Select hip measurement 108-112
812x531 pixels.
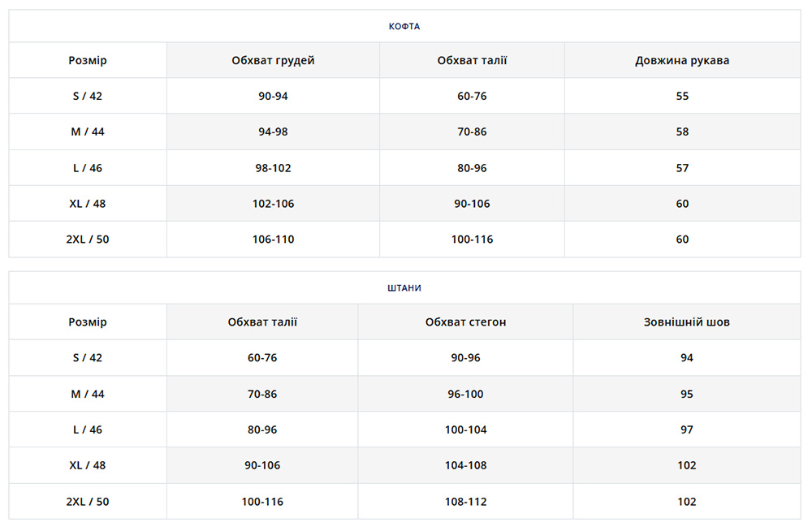(465, 502)
